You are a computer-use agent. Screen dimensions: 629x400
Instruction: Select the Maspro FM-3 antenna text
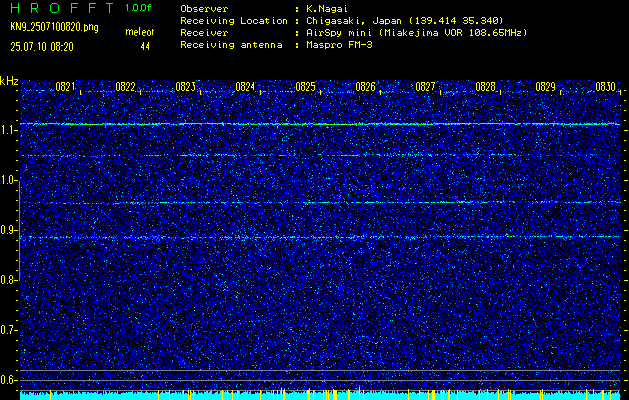coord(339,45)
